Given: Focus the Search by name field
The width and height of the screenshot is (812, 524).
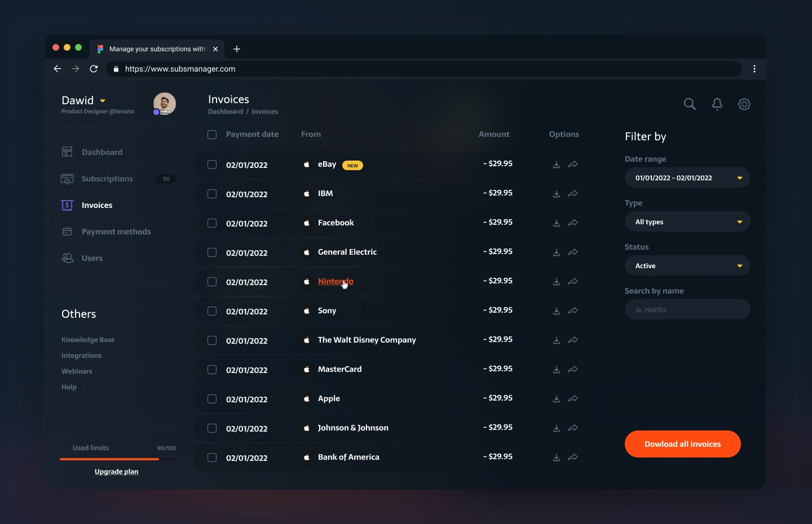Looking at the screenshot, I should [687, 309].
